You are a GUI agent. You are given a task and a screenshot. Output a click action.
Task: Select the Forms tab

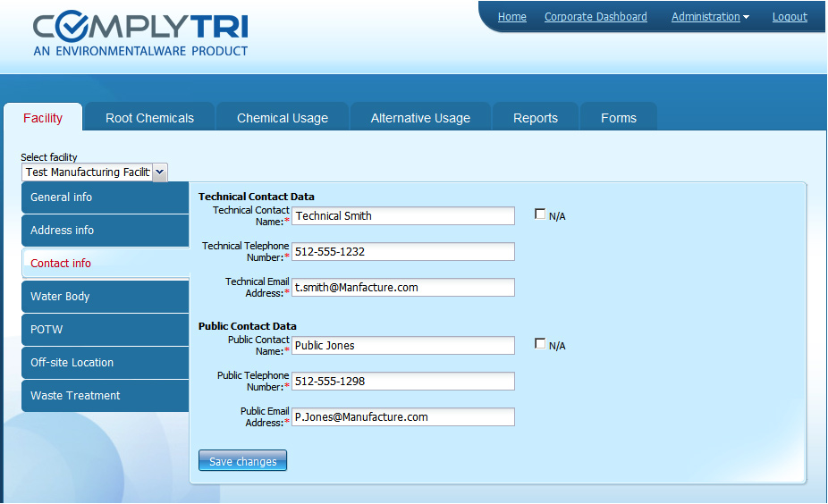pyautogui.click(x=618, y=118)
